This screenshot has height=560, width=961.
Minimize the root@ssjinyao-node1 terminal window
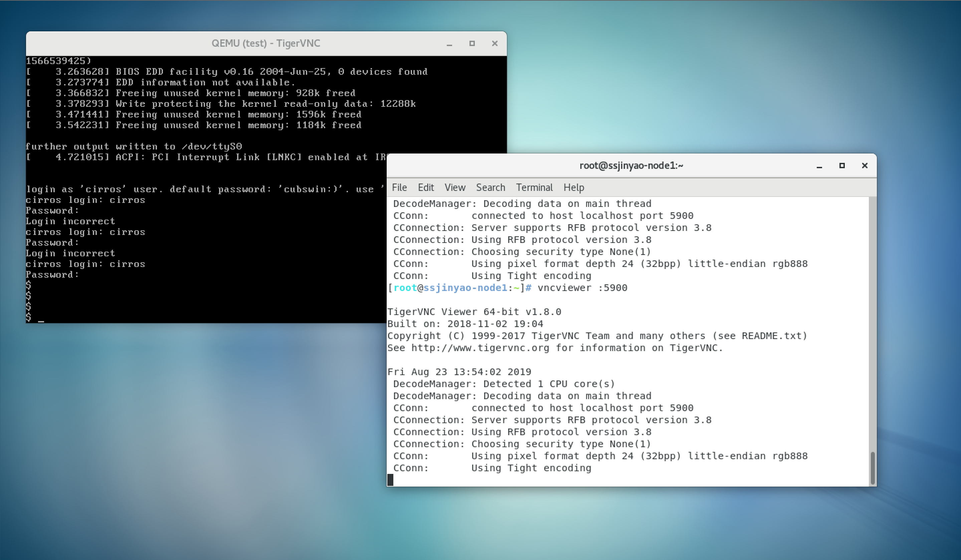(819, 166)
